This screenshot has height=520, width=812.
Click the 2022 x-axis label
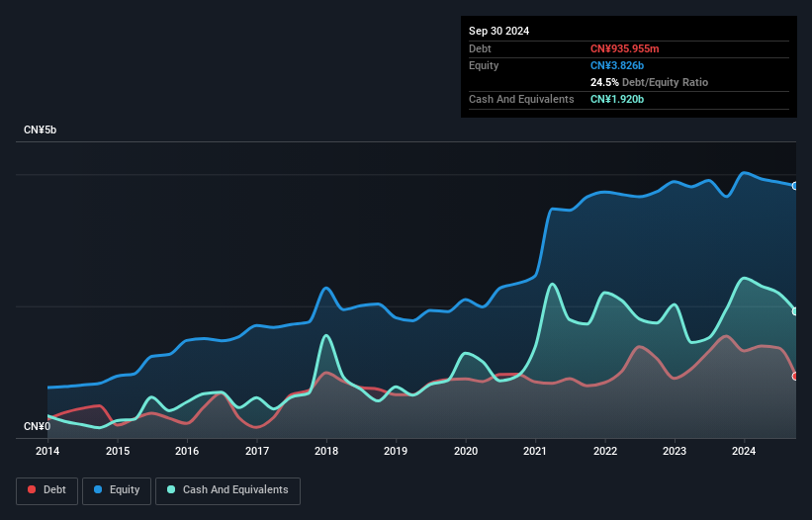pyautogui.click(x=605, y=451)
